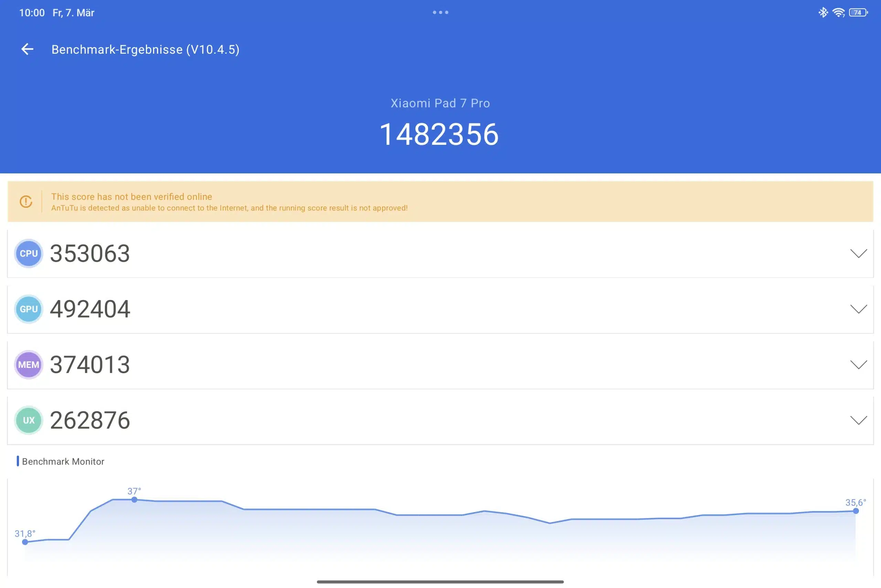Tap the total score 1482356
This screenshot has height=588, width=881.
[439, 134]
